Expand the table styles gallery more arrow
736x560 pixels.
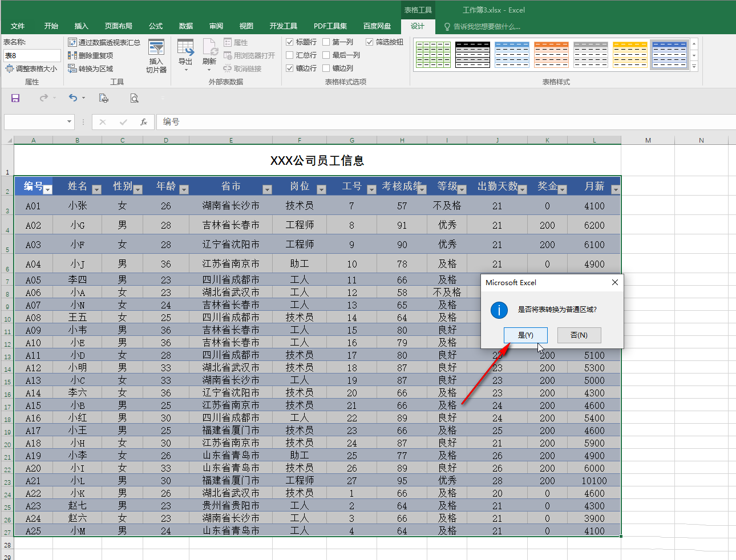694,67
